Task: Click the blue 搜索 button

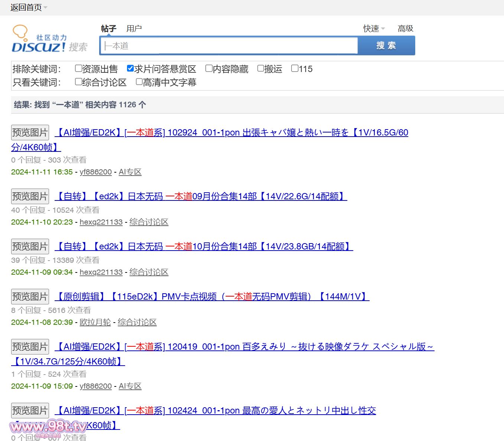Action: [x=386, y=46]
